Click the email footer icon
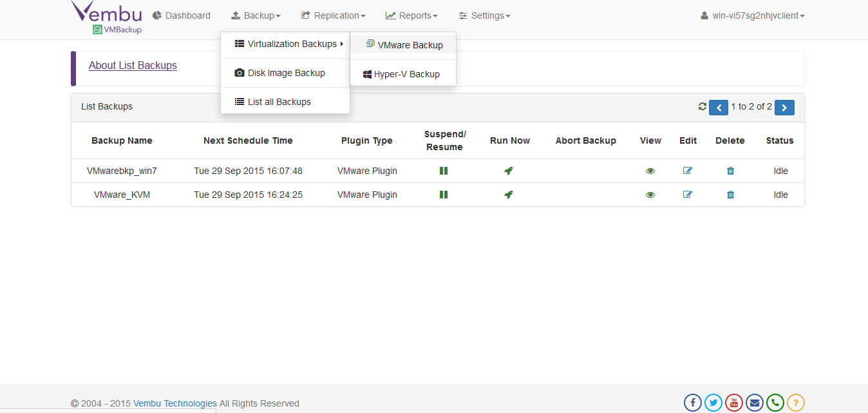This screenshot has height=413, width=868. point(755,403)
